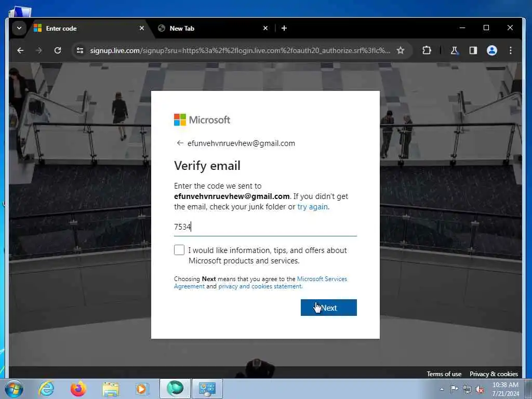Open Action Center flag icon
532x399 pixels.
pyautogui.click(x=454, y=389)
